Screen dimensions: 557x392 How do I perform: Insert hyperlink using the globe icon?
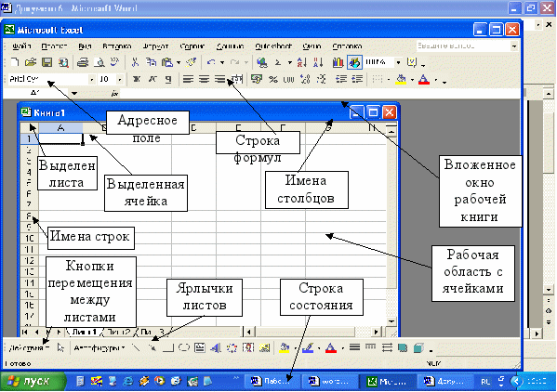262,62
